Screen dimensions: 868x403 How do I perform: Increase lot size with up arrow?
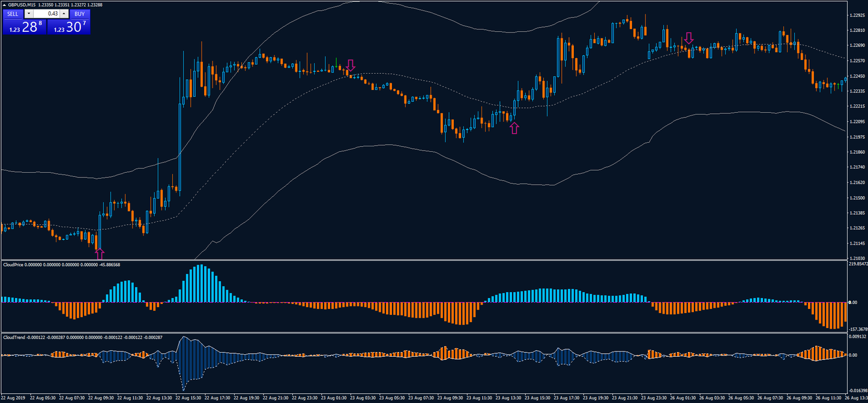click(64, 14)
